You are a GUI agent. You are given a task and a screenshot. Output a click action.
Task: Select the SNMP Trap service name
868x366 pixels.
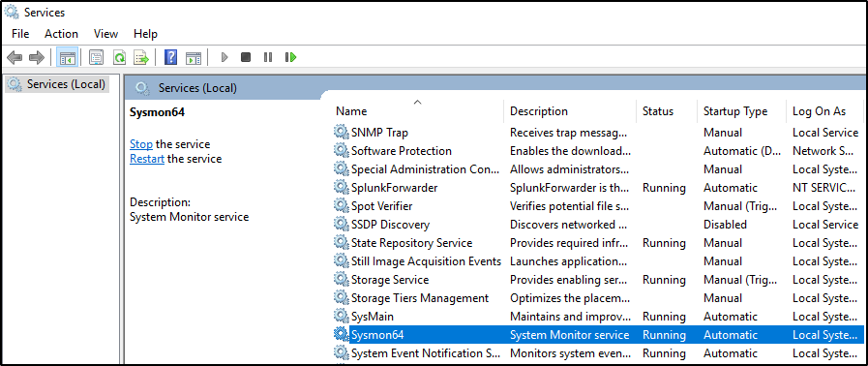pos(379,133)
